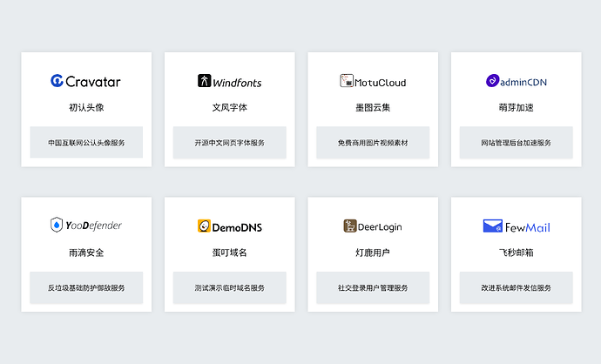
Task: Open the Windfonts wordmark text
Action: pos(237,83)
